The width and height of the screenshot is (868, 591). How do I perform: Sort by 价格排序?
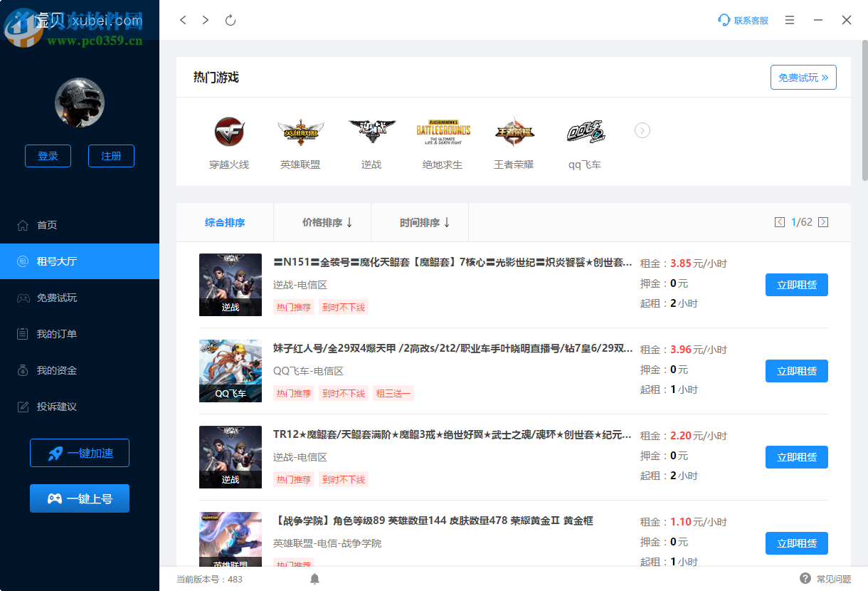point(322,223)
